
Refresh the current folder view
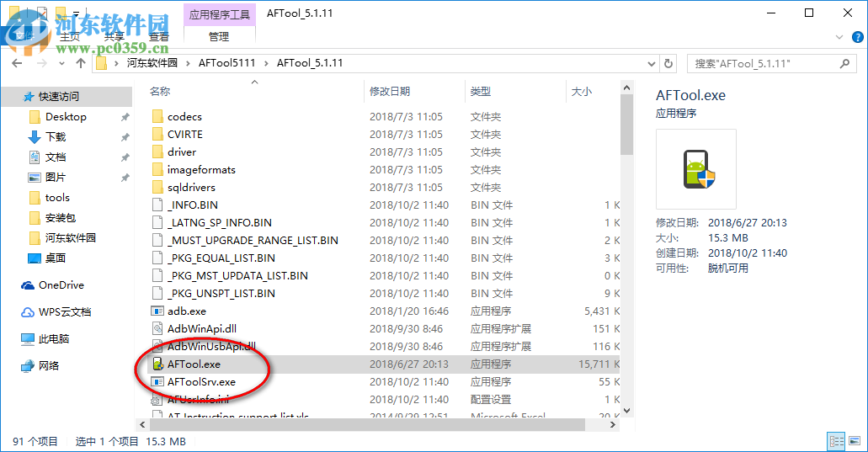pos(668,64)
